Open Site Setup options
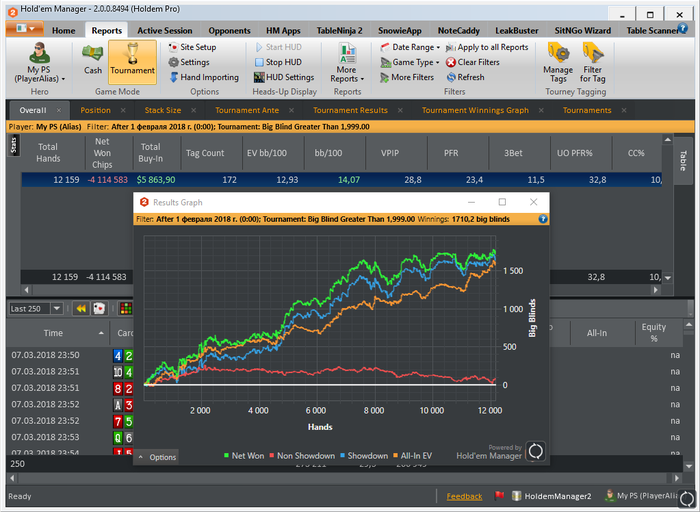The width and height of the screenshot is (700, 512). tap(193, 47)
